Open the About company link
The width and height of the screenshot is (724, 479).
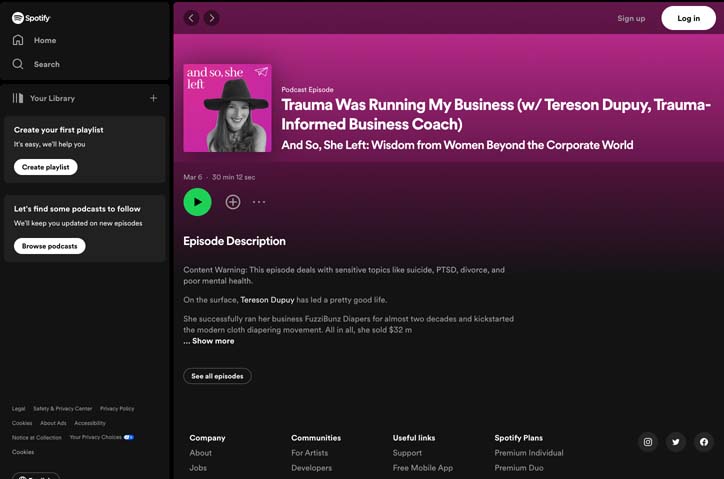[x=200, y=453]
